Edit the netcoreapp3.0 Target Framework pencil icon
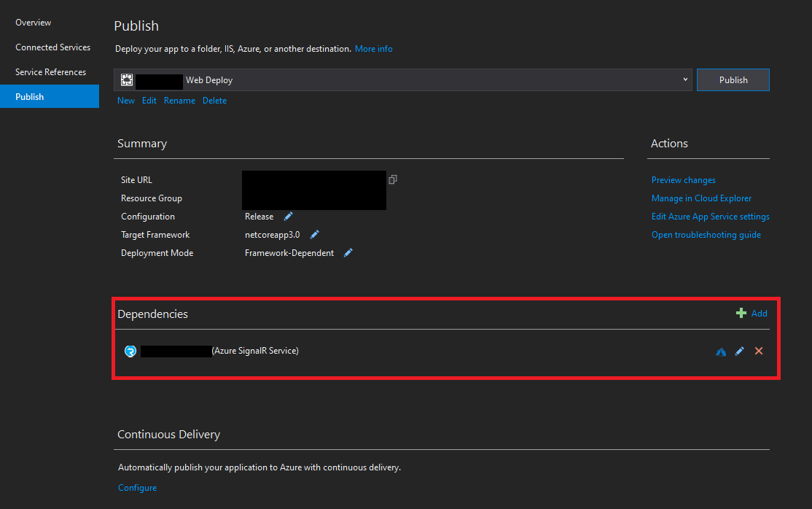Image resolution: width=812 pixels, height=509 pixels. tap(314, 234)
